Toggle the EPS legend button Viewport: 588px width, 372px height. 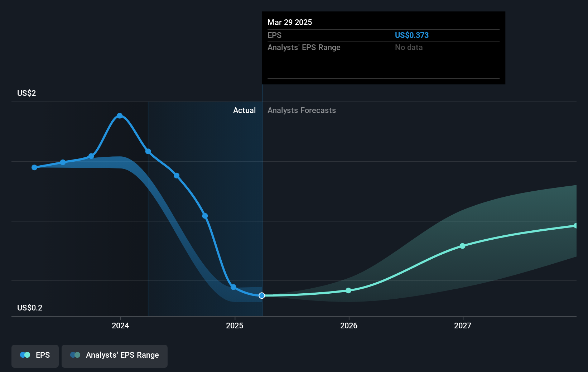[x=35, y=356]
